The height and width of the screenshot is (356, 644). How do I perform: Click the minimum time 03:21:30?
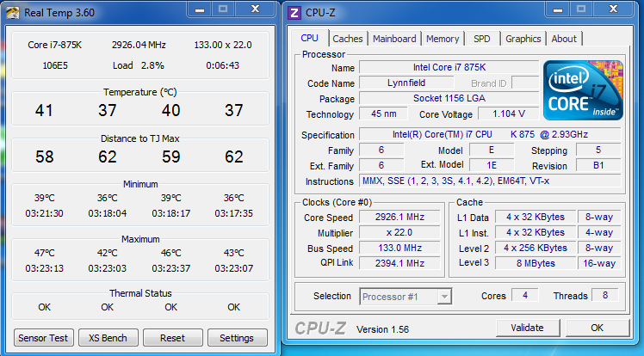tap(45, 213)
